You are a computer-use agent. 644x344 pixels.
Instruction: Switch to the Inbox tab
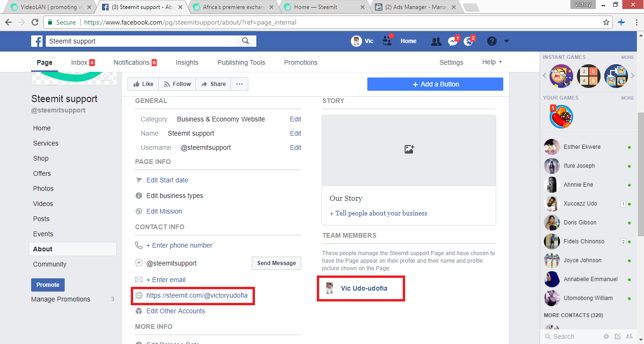click(x=83, y=62)
